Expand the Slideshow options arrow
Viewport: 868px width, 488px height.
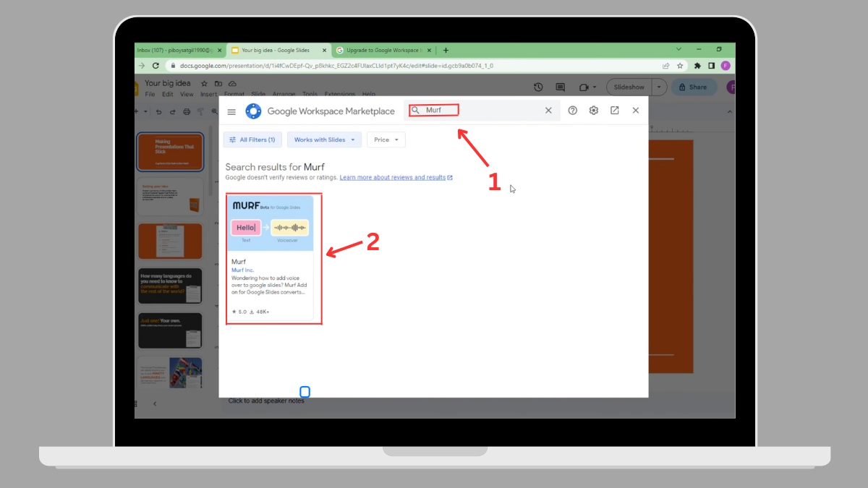658,87
